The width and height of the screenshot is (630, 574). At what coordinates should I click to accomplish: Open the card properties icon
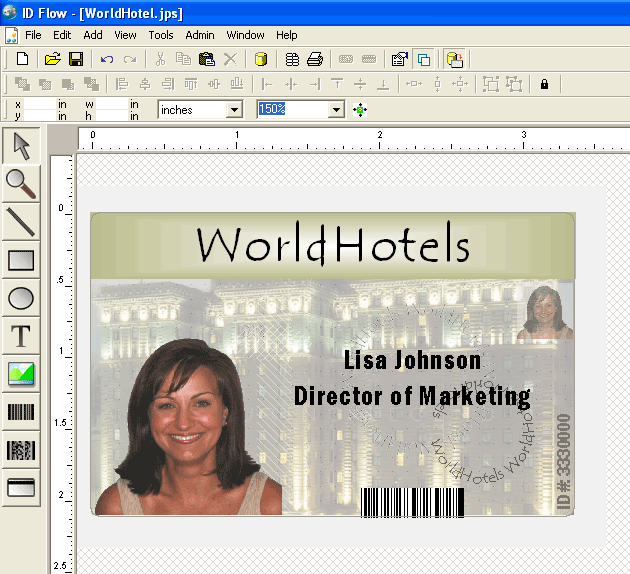(400, 59)
